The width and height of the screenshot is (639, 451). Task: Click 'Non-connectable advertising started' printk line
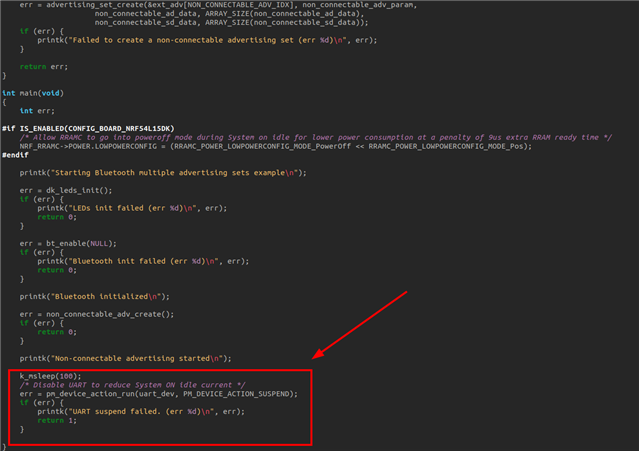tap(126, 359)
